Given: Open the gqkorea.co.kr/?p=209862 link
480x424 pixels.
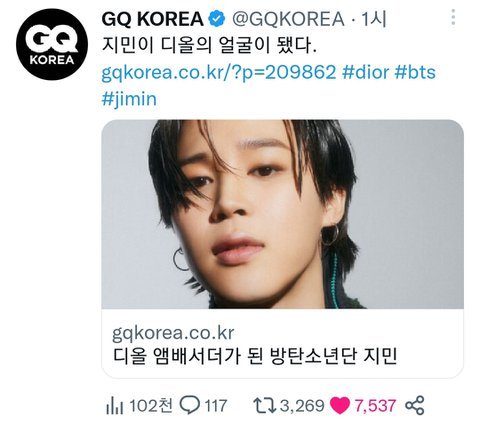Looking at the screenshot, I should [219, 72].
